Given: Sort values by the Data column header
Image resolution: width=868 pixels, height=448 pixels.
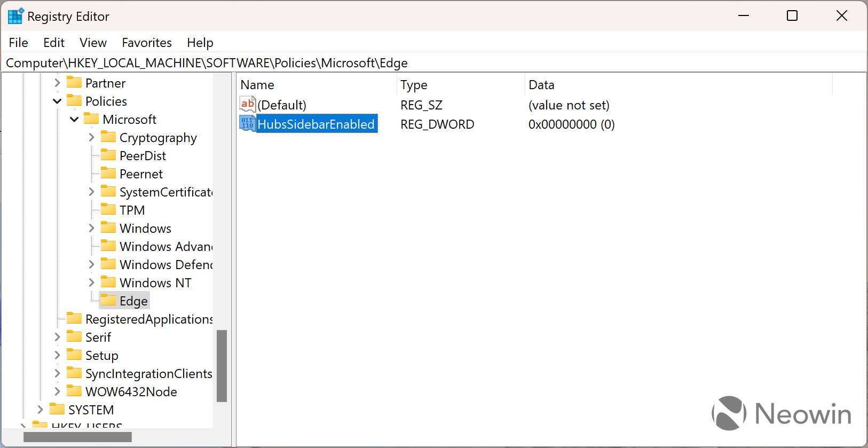Looking at the screenshot, I should click(678, 84).
